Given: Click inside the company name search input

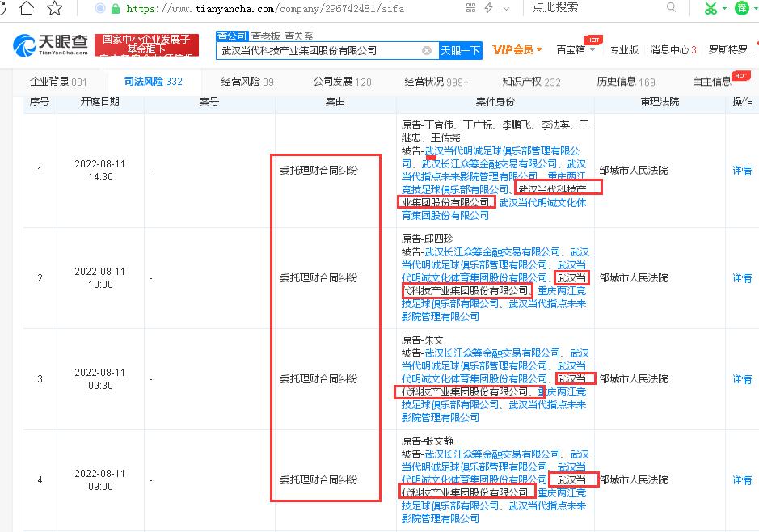Looking at the screenshot, I should coord(323,49).
